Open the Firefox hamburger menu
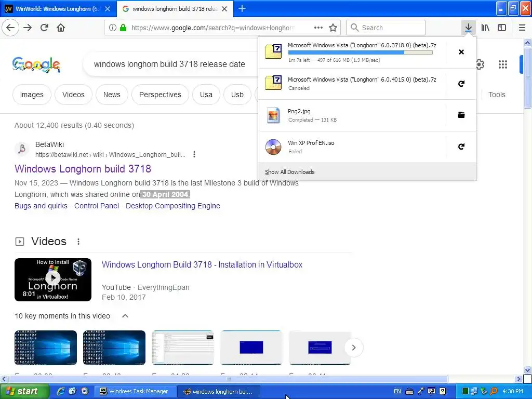532x399 pixels. pyautogui.click(x=522, y=28)
